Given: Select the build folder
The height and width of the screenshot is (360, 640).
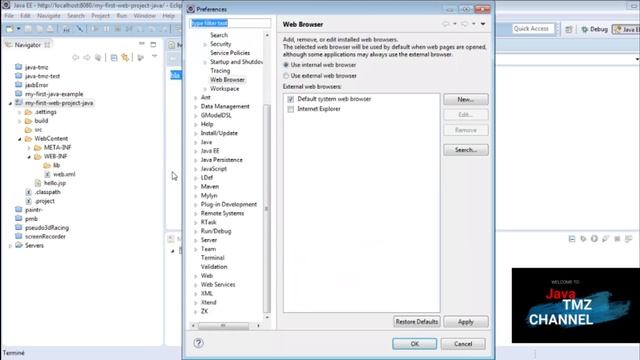Looking at the screenshot, I should (41, 121).
